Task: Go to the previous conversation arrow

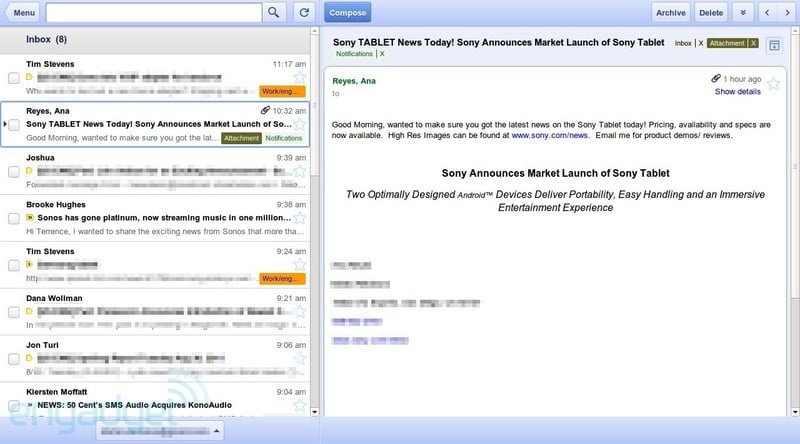Action: [x=767, y=12]
